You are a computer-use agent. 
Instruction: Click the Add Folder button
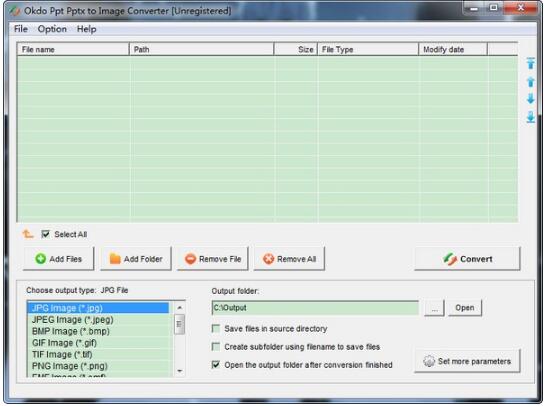click(x=136, y=259)
